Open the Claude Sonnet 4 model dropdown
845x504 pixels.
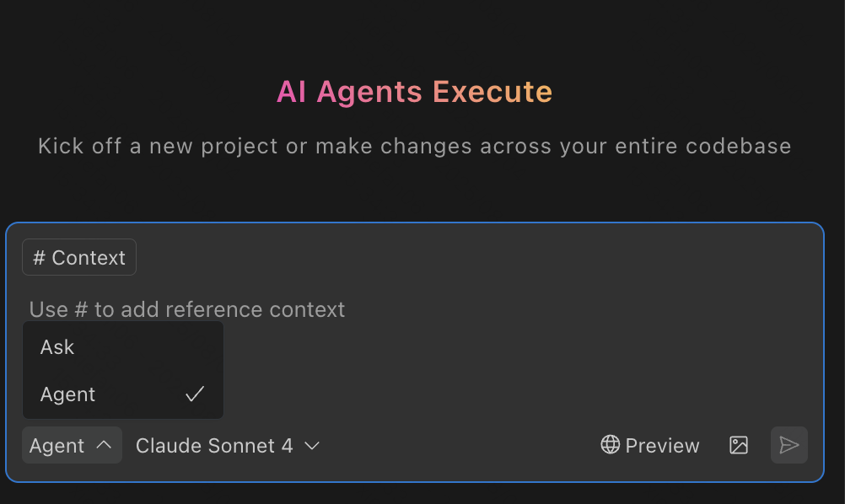(x=228, y=445)
